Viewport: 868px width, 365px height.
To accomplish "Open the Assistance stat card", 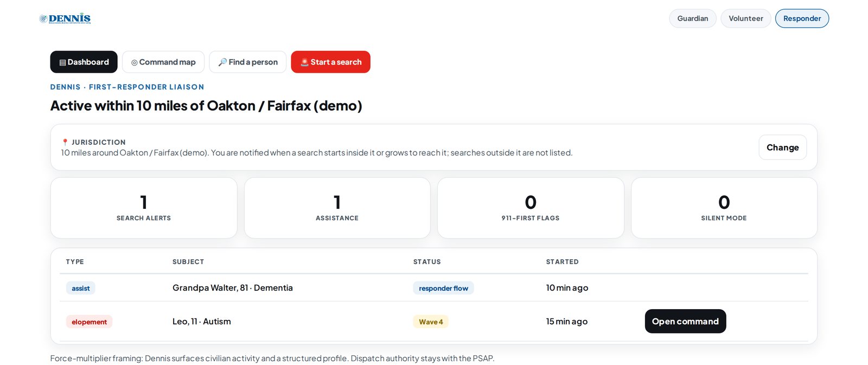I will (x=337, y=208).
